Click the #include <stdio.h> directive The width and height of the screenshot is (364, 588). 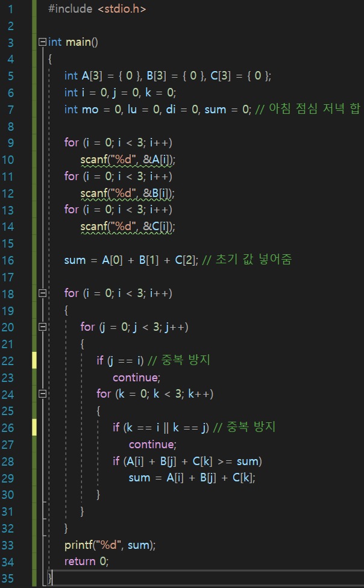click(x=97, y=8)
